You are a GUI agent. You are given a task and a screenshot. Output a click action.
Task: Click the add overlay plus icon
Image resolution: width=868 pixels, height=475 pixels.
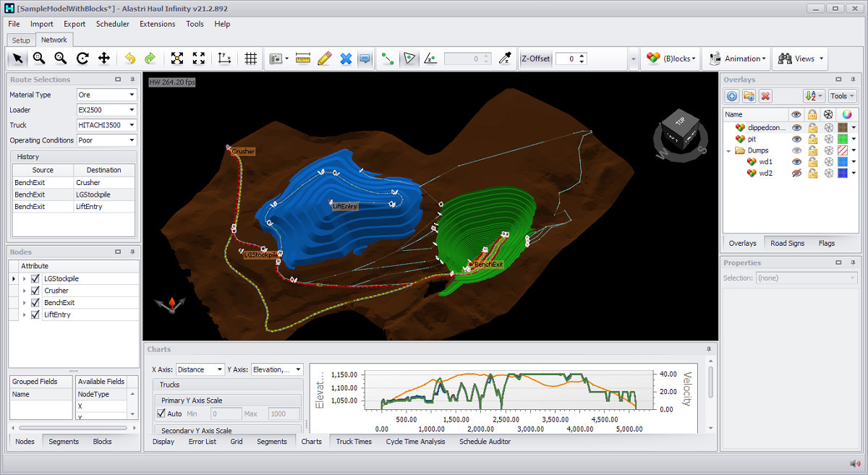click(732, 95)
